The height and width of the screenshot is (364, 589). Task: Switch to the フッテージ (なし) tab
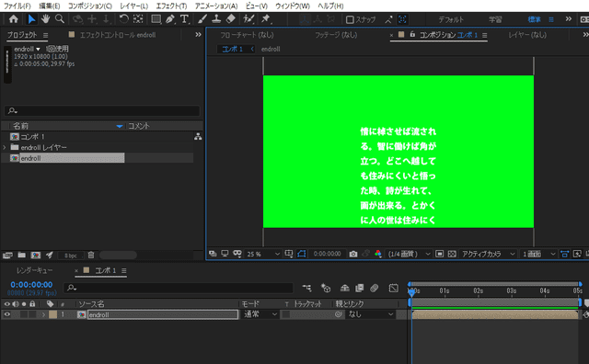(336, 35)
